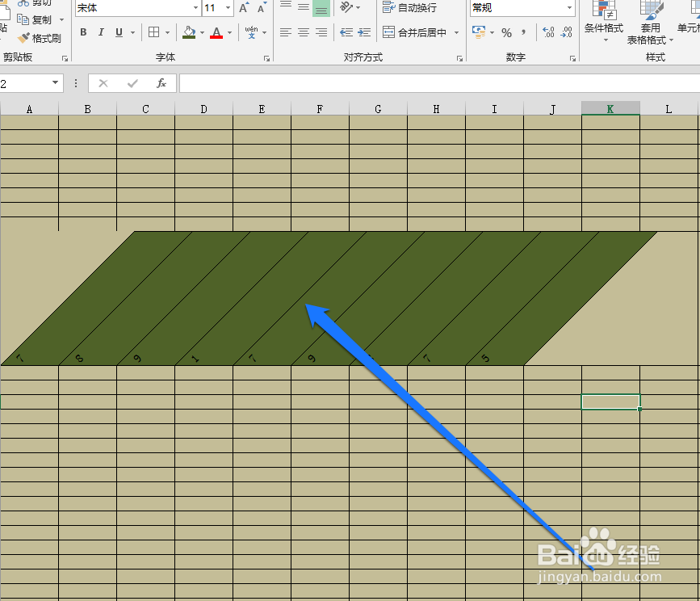
Task: Click cancel entry X in formula bar
Action: [103, 83]
